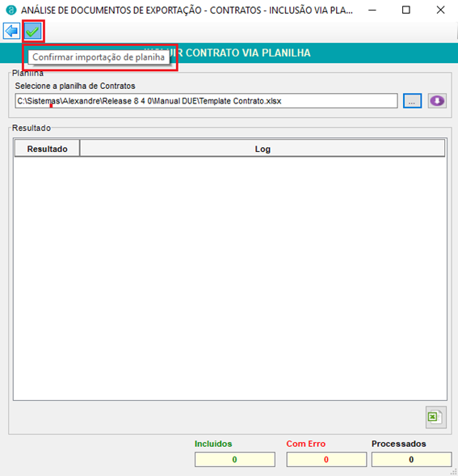The height and width of the screenshot is (476, 458).
Task: Confirm spreadsheet import with green checkmark
Action: click(33, 31)
